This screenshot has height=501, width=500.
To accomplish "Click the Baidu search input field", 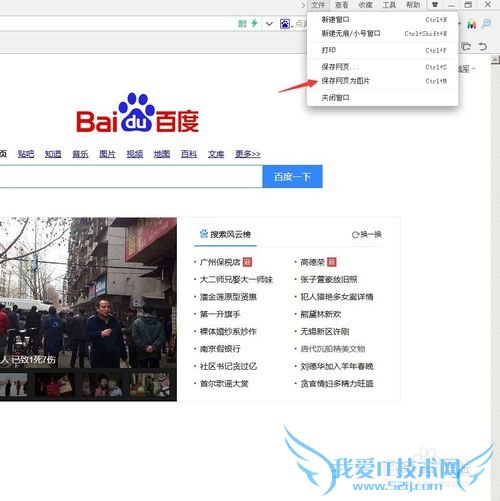I will pyautogui.click(x=131, y=177).
